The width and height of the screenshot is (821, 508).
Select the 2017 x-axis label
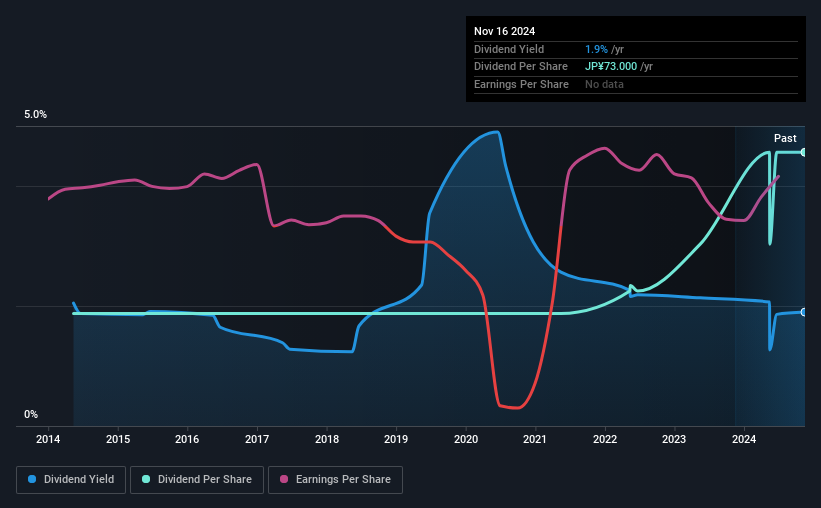(257, 439)
